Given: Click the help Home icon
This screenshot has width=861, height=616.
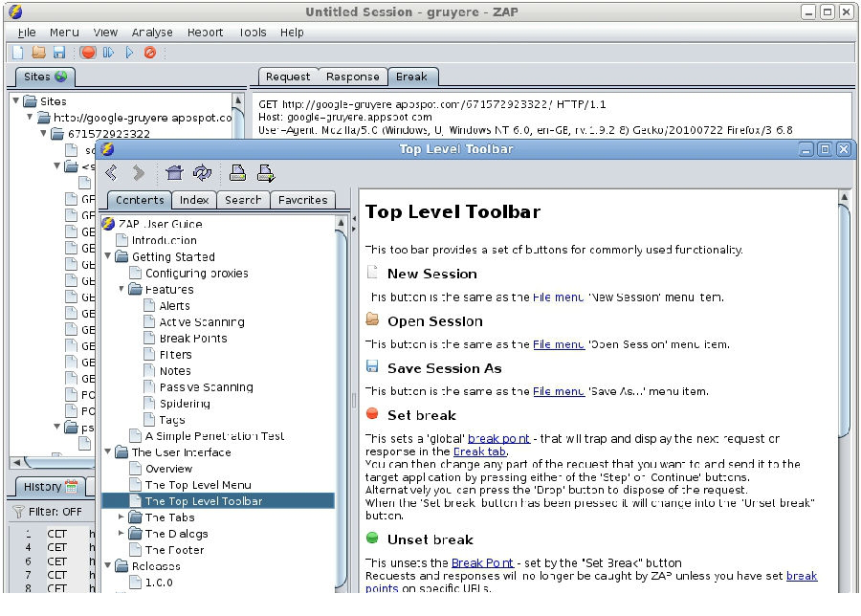Looking at the screenshot, I should (x=175, y=173).
